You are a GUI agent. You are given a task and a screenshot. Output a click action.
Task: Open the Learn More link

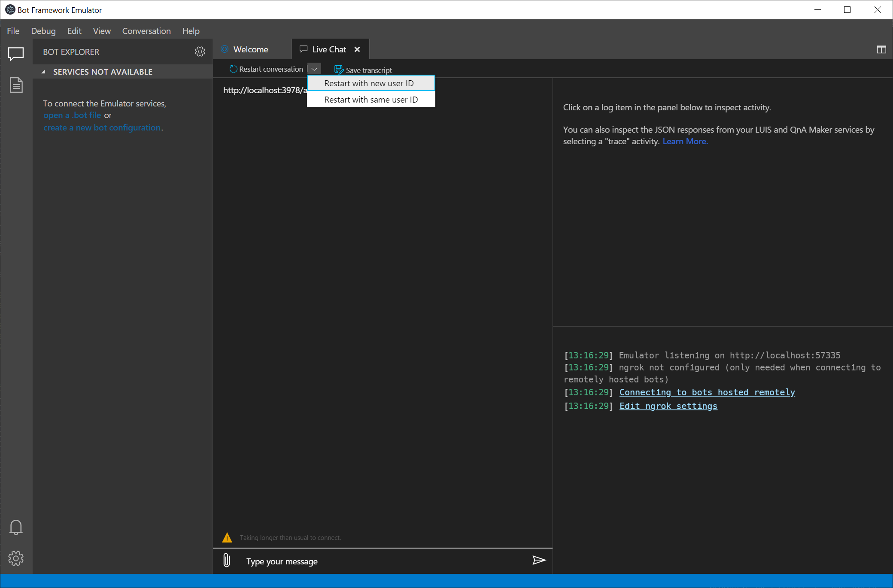click(x=685, y=141)
